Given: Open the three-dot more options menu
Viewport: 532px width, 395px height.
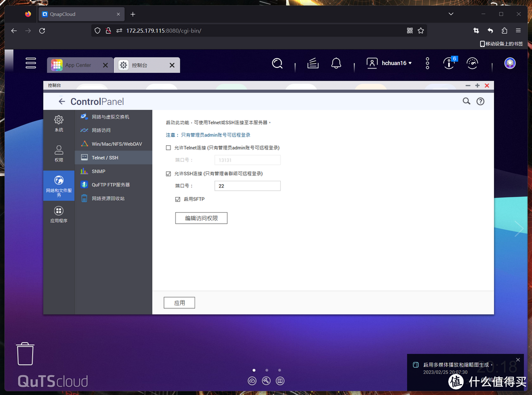Looking at the screenshot, I should click(427, 63).
